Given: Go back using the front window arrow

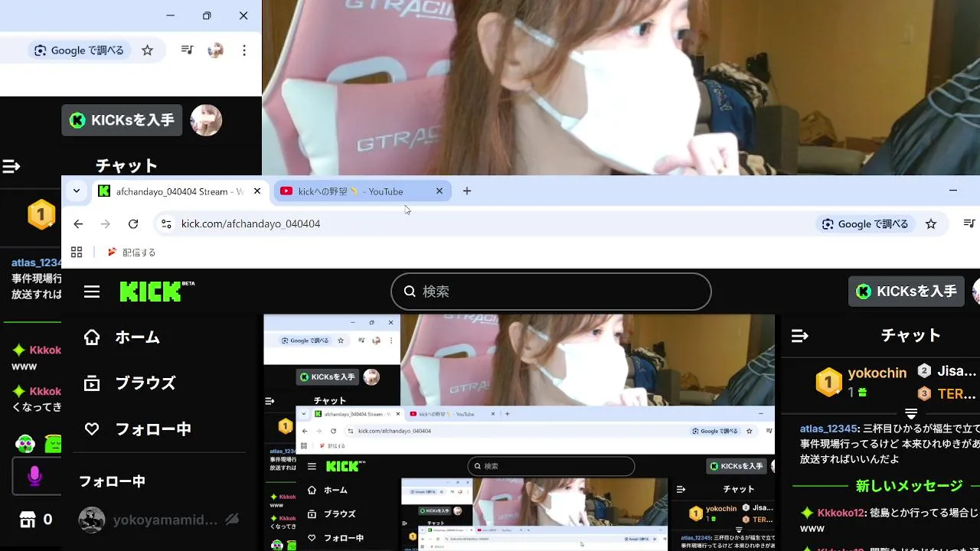Looking at the screenshot, I should pyautogui.click(x=78, y=223).
